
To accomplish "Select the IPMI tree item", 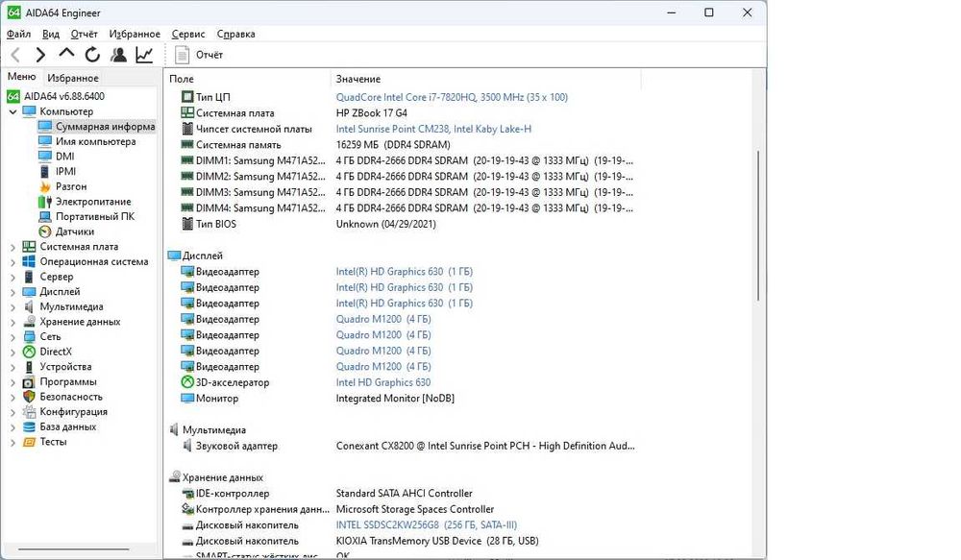I will click(57, 172).
